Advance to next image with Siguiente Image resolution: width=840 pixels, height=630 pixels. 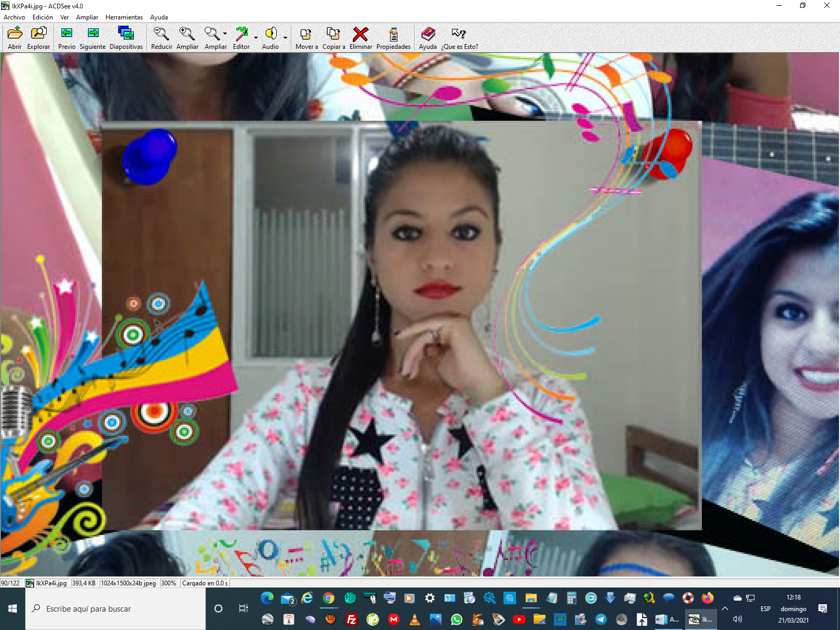tap(93, 34)
